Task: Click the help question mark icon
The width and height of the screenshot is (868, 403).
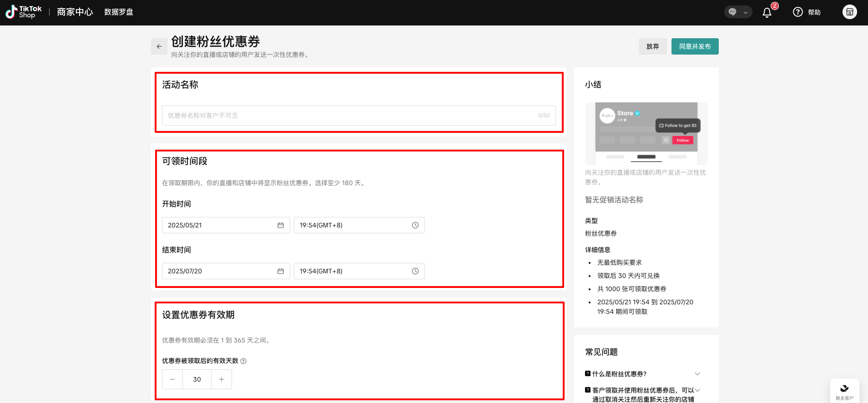Action: pyautogui.click(x=798, y=12)
